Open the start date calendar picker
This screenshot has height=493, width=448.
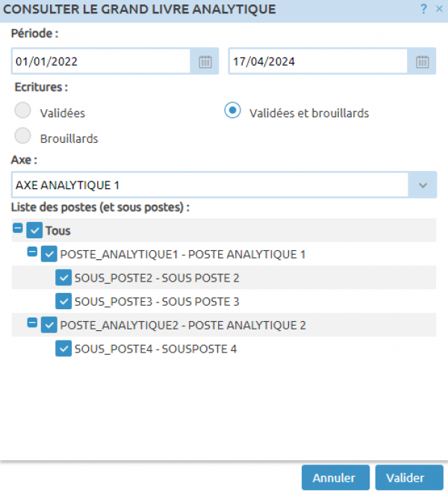(205, 62)
